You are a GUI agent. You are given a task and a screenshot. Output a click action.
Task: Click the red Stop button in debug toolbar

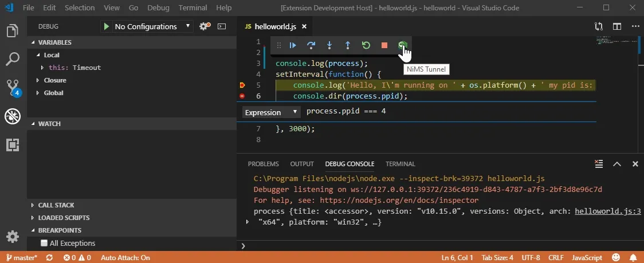click(x=384, y=45)
